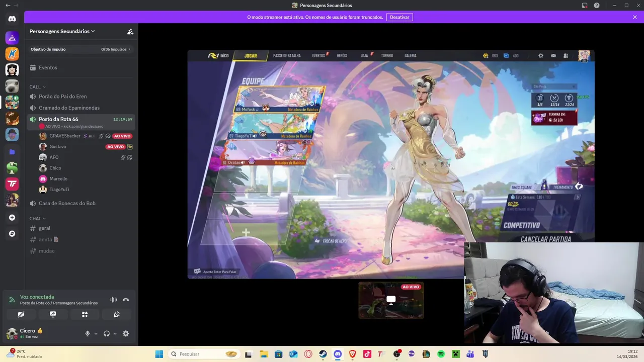Watch GRAVESbacker's AO VIVO stream badge
The image size is (644, 362).
[x=122, y=136]
